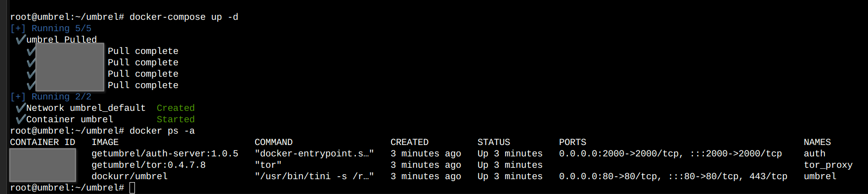This screenshot has width=868, height=194.
Task: Click the Running 5/5 progress line
Action: click(50, 28)
